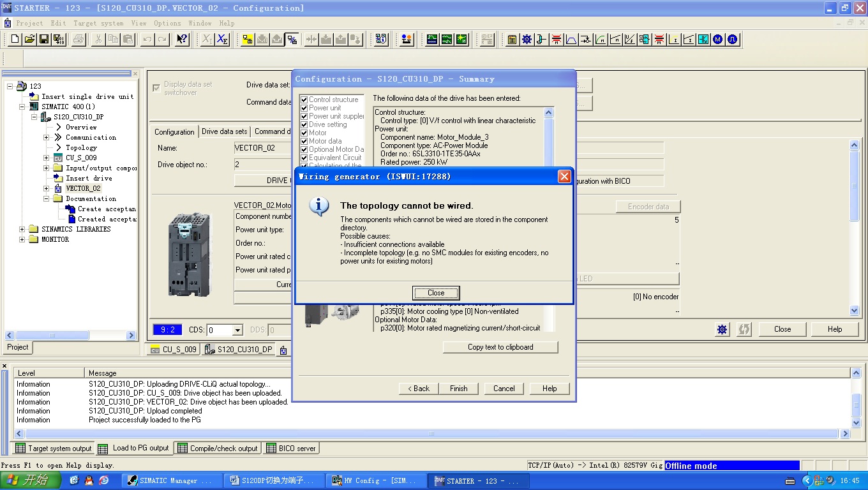The height and width of the screenshot is (490, 868).
Task: Click the blue M motor toolbar icon
Action: coord(718,40)
